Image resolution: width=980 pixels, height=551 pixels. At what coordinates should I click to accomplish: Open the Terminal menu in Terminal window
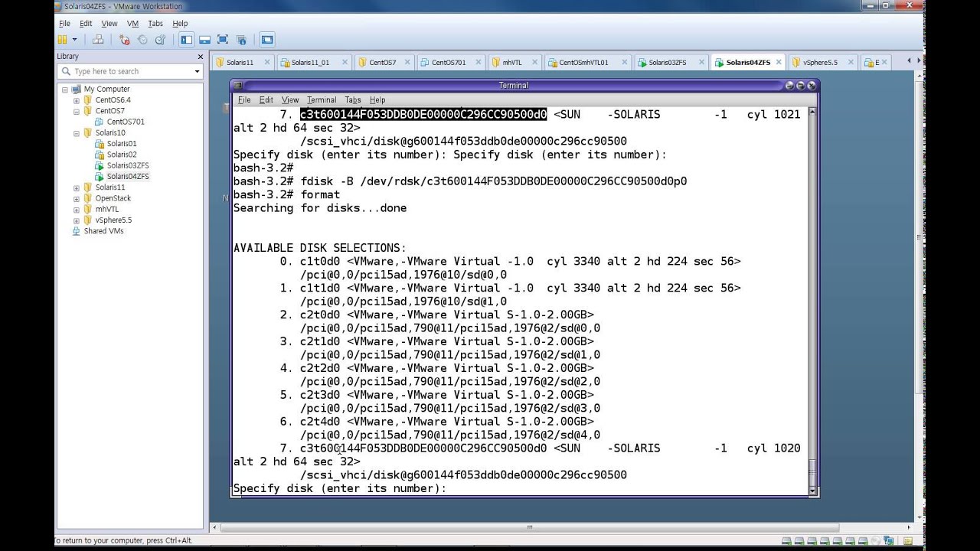322,100
